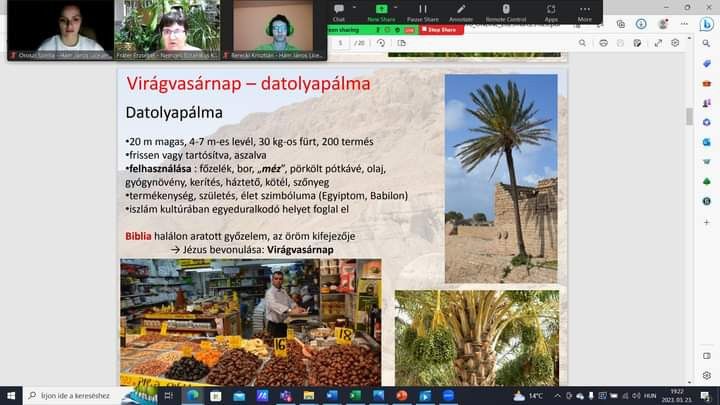Open the PowerPoint app in the taskbar
Image resolution: width=720 pixels, height=405 pixels.
click(401, 395)
